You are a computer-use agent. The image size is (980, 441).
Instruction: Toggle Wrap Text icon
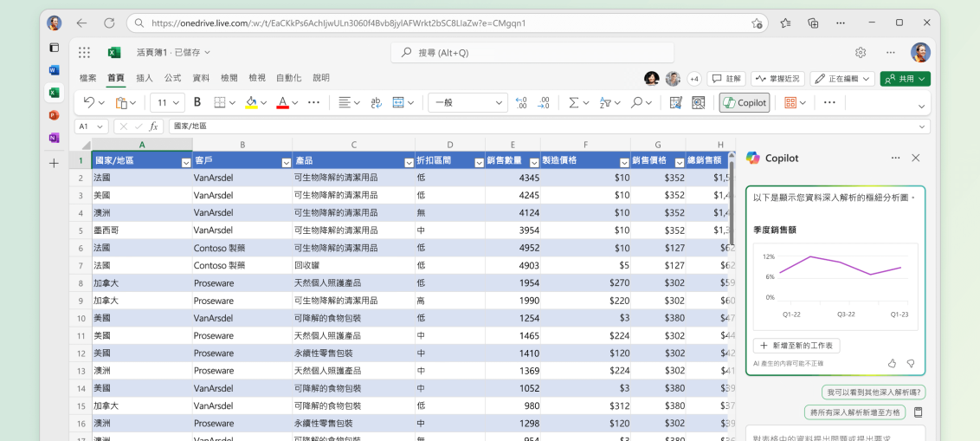pos(377,102)
